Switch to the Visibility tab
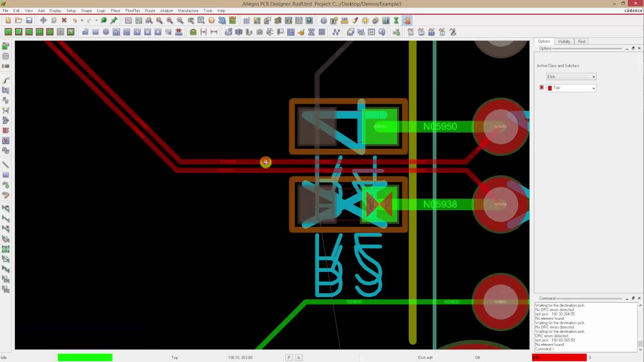The height and width of the screenshot is (362, 644). pos(564,41)
